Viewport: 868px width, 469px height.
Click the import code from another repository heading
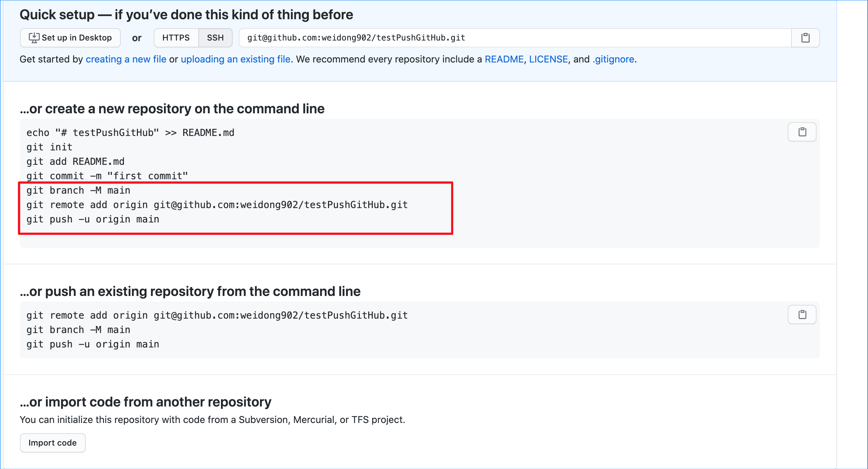[x=145, y=402]
